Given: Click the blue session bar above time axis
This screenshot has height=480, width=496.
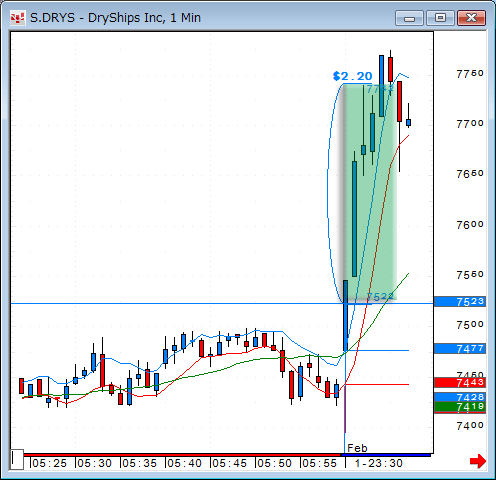Looking at the screenshot, I should tap(386, 455).
